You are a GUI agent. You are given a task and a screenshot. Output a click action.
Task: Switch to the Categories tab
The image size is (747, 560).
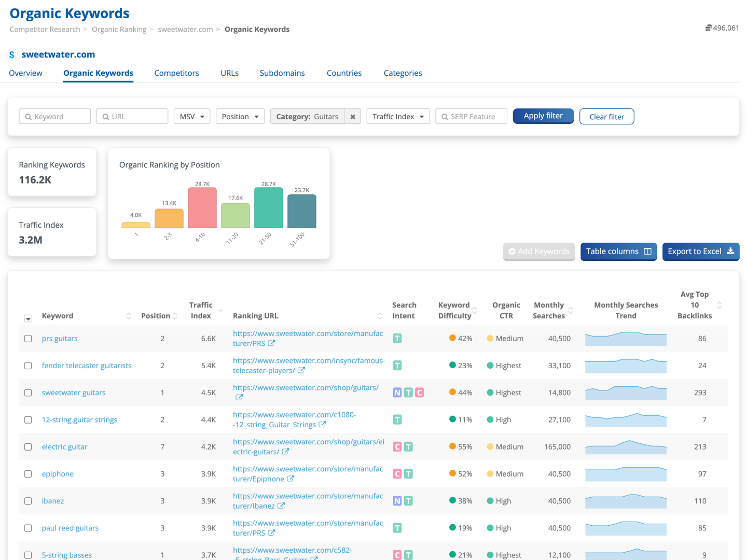(403, 73)
